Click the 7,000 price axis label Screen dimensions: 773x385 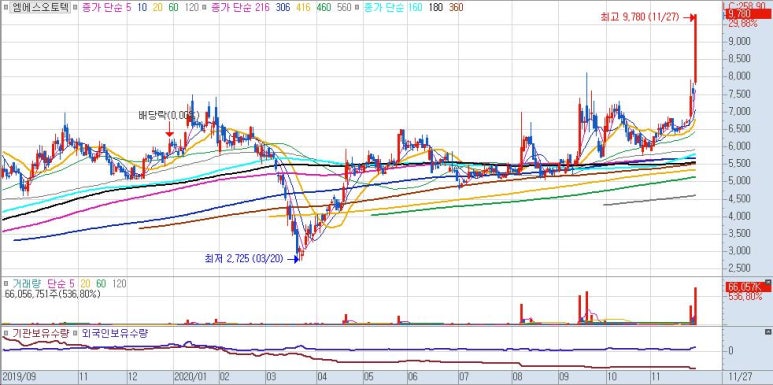[x=738, y=111]
